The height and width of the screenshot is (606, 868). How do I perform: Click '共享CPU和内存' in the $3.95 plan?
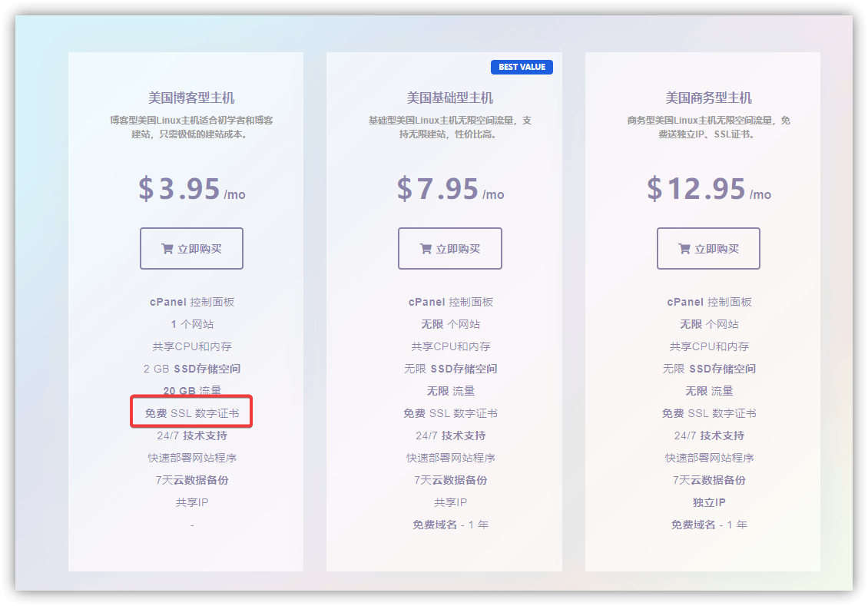[x=192, y=346]
